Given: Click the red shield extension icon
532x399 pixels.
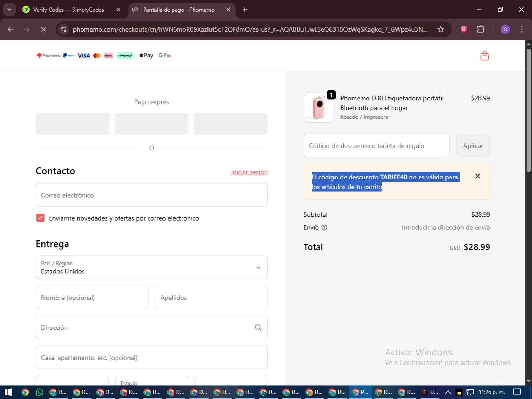Looking at the screenshot, I should click(x=464, y=29).
